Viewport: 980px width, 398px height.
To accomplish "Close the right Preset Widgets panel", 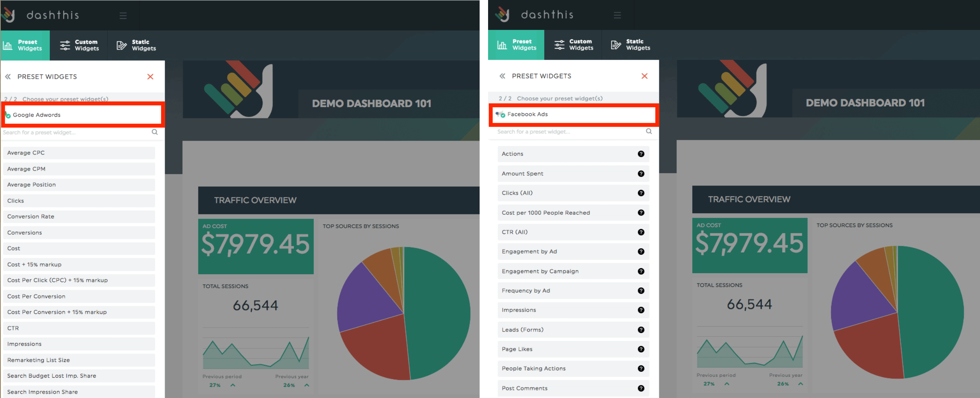I will 645,76.
